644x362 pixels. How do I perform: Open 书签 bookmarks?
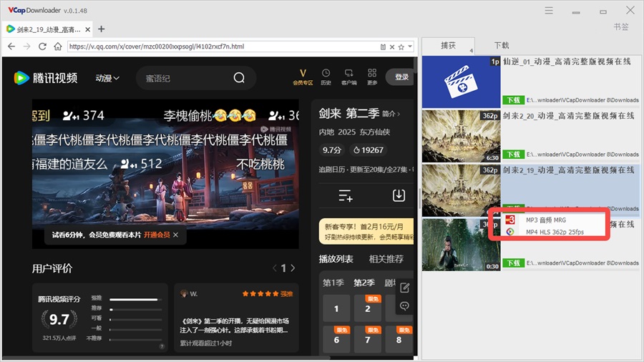click(621, 27)
